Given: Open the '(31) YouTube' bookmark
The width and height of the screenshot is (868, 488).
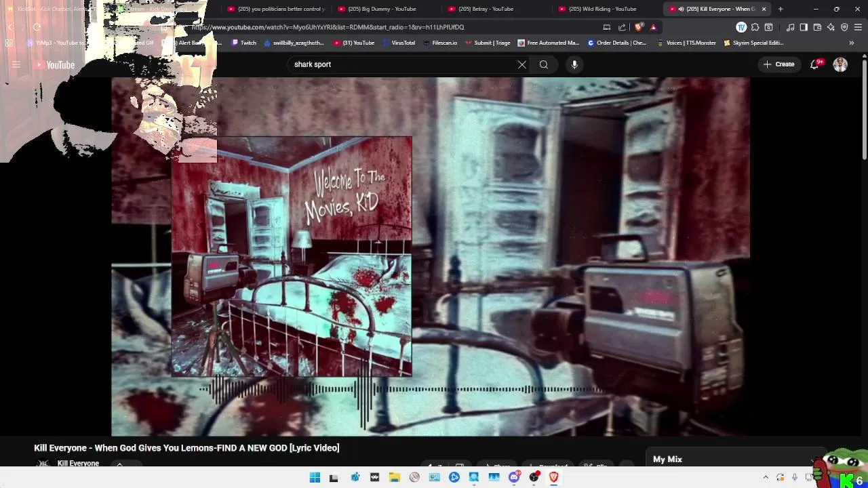Looking at the screenshot, I should 354,43.
